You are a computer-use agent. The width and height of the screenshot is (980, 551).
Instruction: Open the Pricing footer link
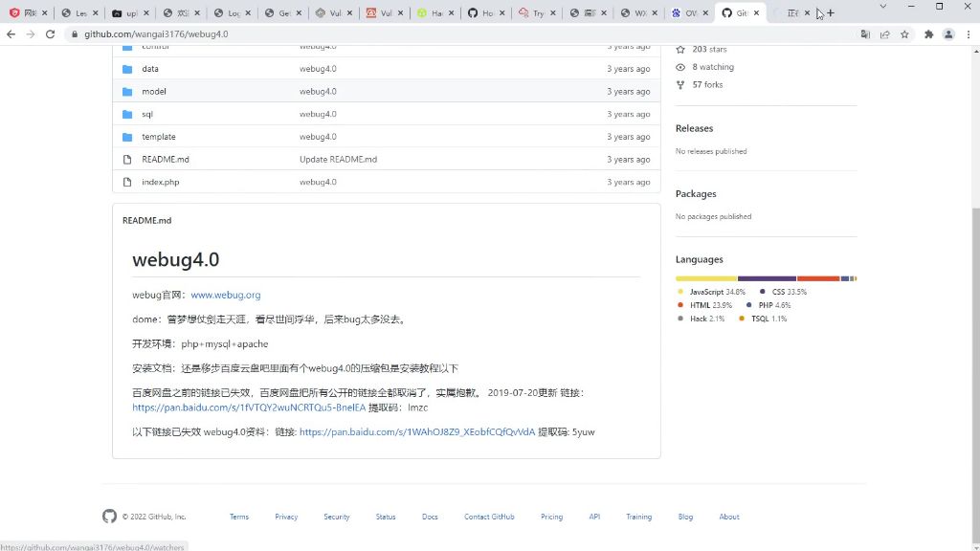point(551,517)
